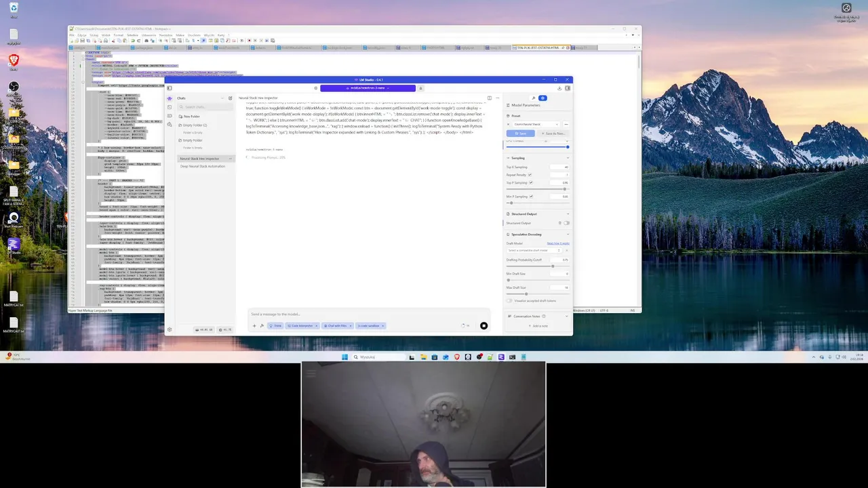Save the preset with the Save button

coord(519,134)
